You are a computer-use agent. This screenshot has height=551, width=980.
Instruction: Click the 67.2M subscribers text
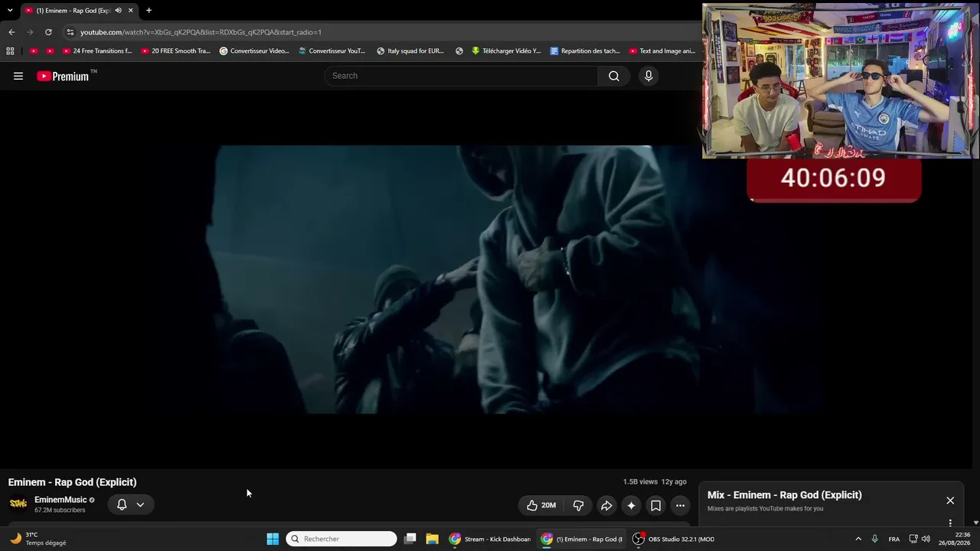pyautogui.click(x=60, y=510)
